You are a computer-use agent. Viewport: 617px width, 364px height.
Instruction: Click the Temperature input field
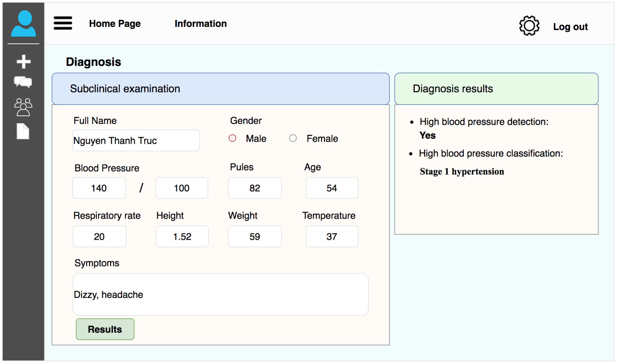pos(332,237)
